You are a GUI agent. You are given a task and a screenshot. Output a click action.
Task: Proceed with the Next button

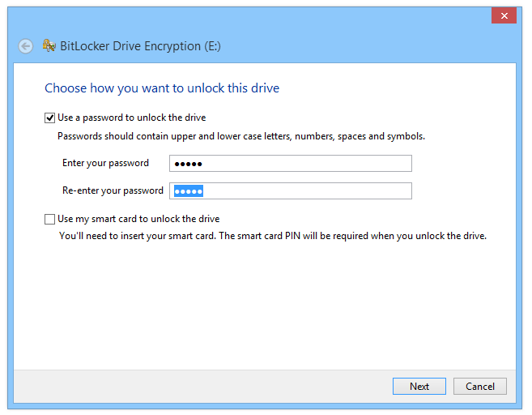419,386
